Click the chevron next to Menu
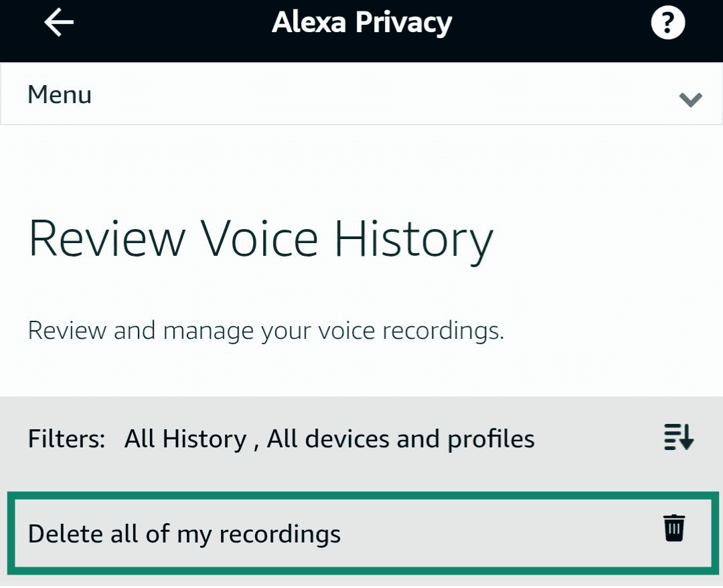This screenshot has height=588, width=723. point(690,100)
